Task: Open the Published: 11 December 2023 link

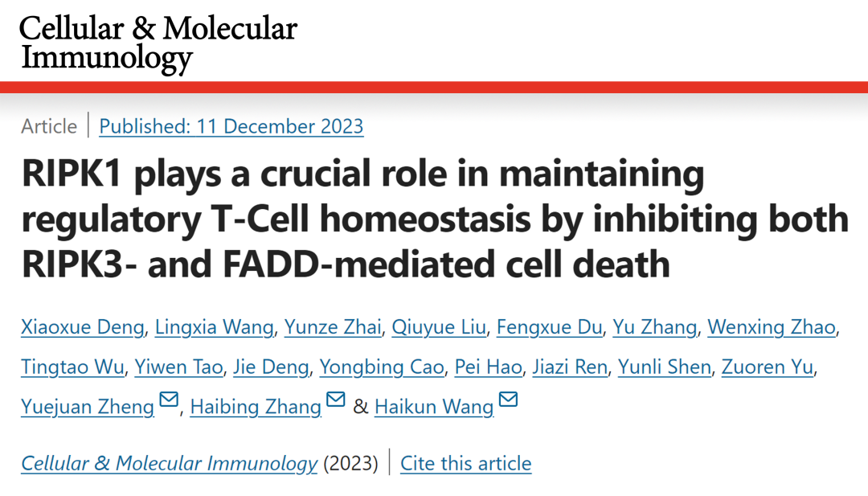Action: click(x=231, y=126)
